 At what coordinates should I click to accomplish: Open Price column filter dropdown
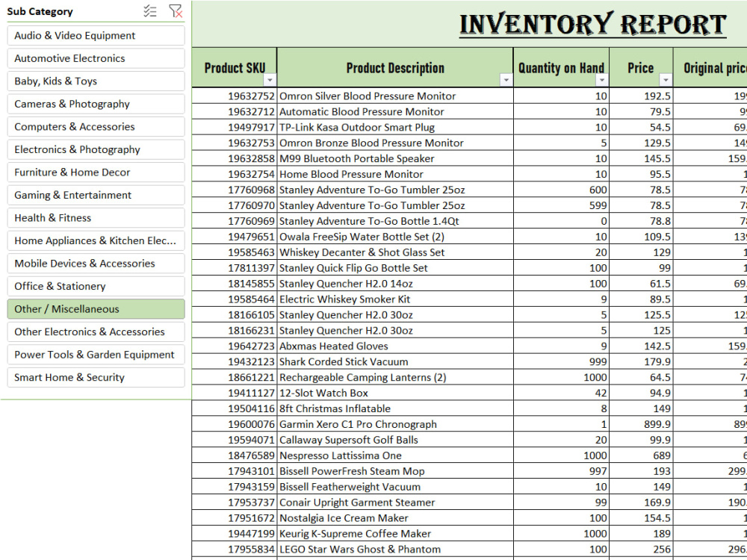point(666,80)
